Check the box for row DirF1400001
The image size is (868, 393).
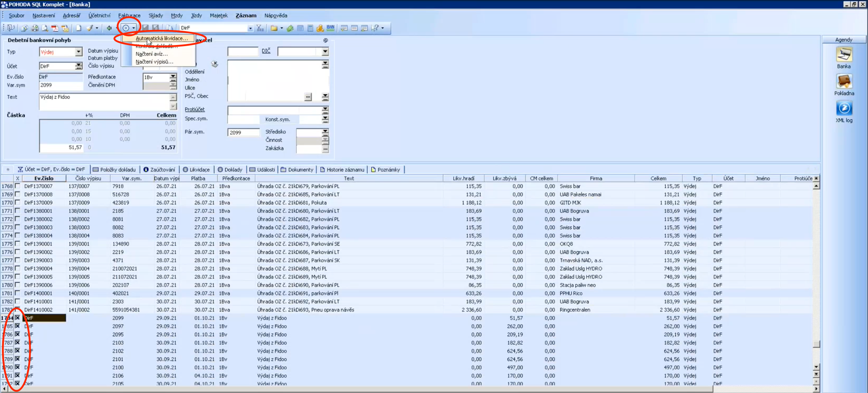(x=17, y=293)
